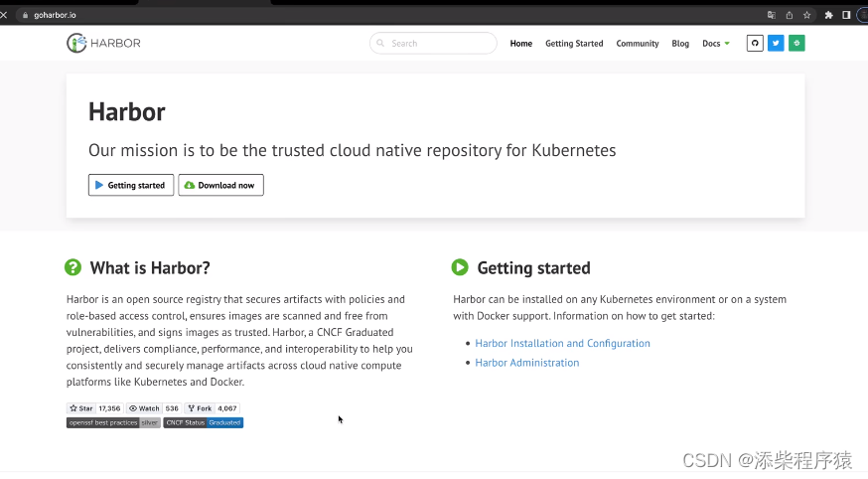Open browser extensions puzzle icon
Viewport: 868px width, 479px height.
tap(828, 15)
